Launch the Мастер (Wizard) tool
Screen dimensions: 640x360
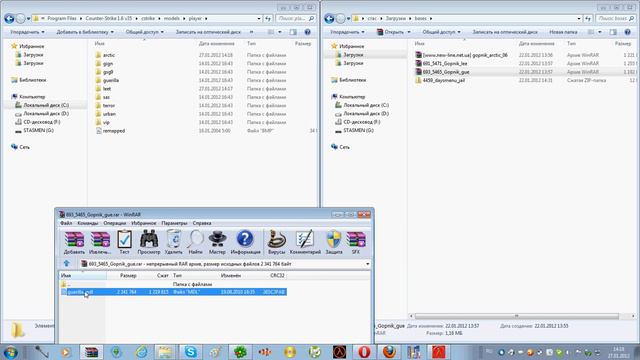point(217,242)
